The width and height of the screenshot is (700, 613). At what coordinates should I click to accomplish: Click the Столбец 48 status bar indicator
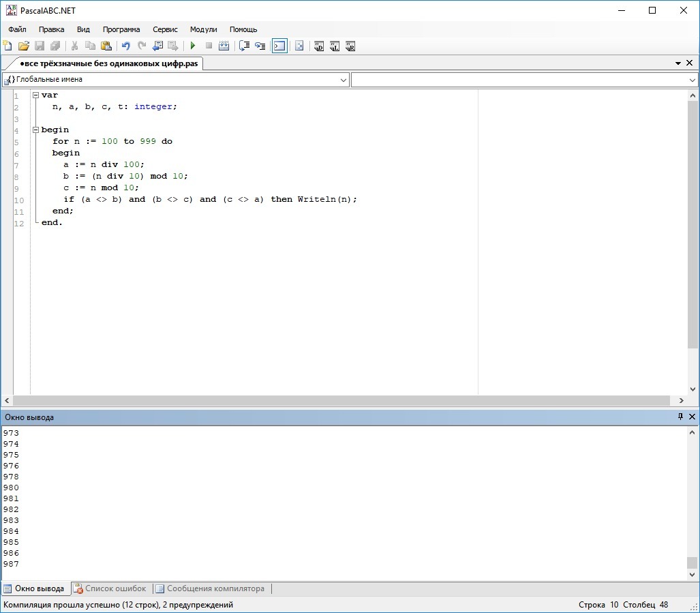[645, 605]
